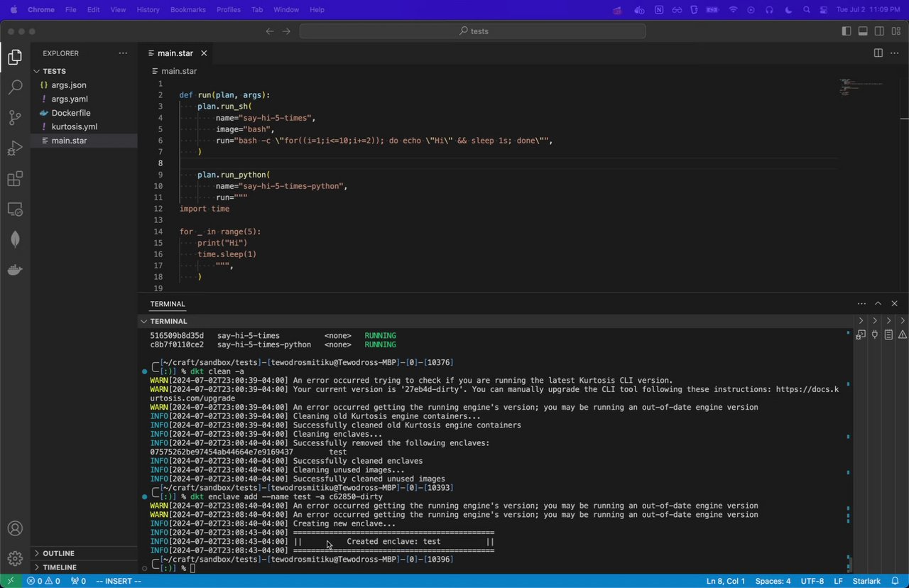Viewport: 909px width, 588px height.
Task: Open the Accounts icon
Action: [x=15, y=528]
